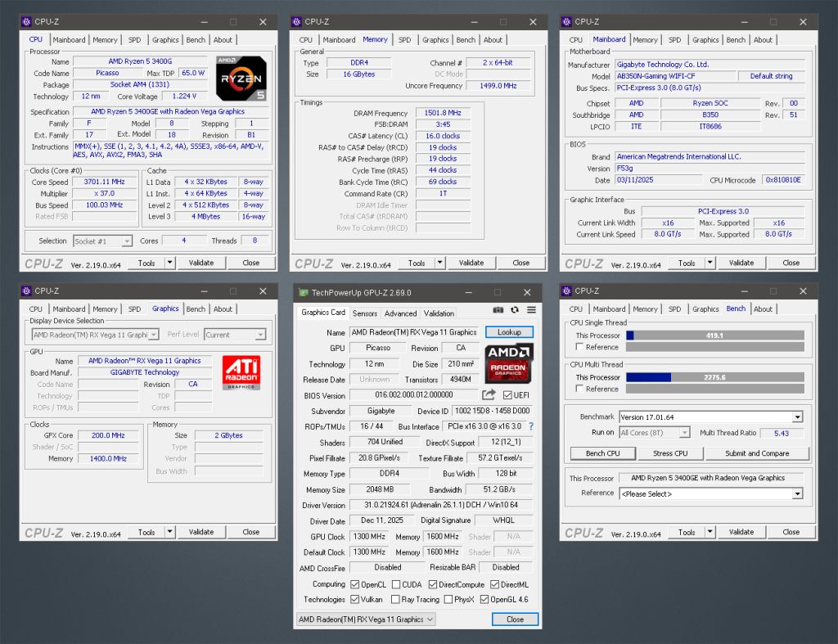Click the AMD Radeon Graphics logo in GPU-Z
The height and width of the screenshot is (644, 838).
click(x=509, y=363)
